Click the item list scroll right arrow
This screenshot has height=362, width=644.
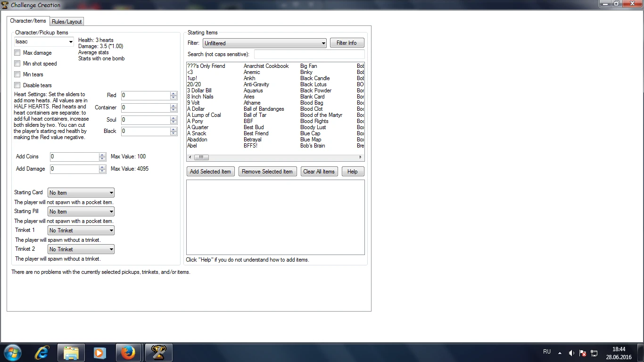point(362,157)
